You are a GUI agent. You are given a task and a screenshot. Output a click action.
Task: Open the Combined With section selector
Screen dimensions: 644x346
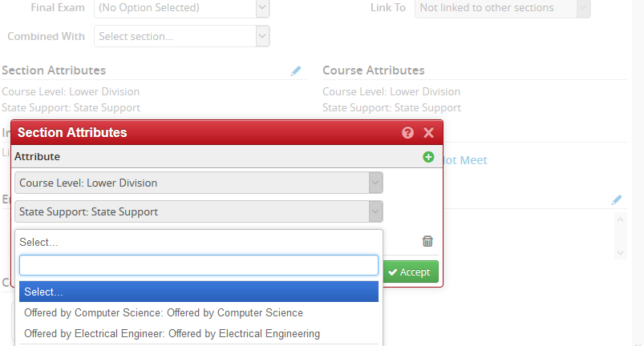181,36
